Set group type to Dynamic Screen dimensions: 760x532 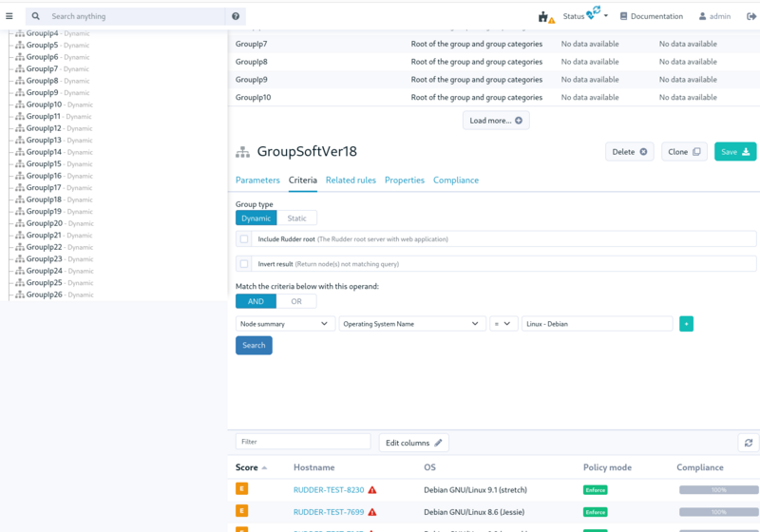256,218
